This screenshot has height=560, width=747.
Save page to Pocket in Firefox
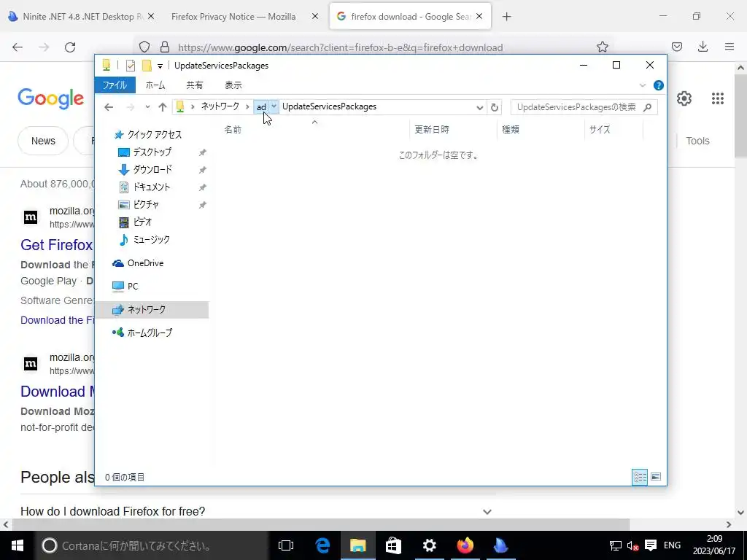[676, 47]
